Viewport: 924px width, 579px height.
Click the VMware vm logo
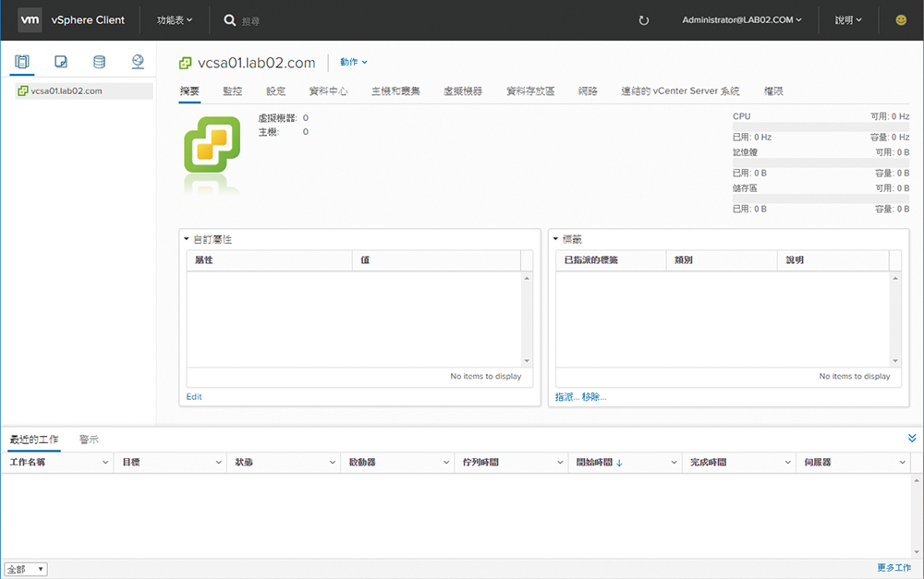30,19
